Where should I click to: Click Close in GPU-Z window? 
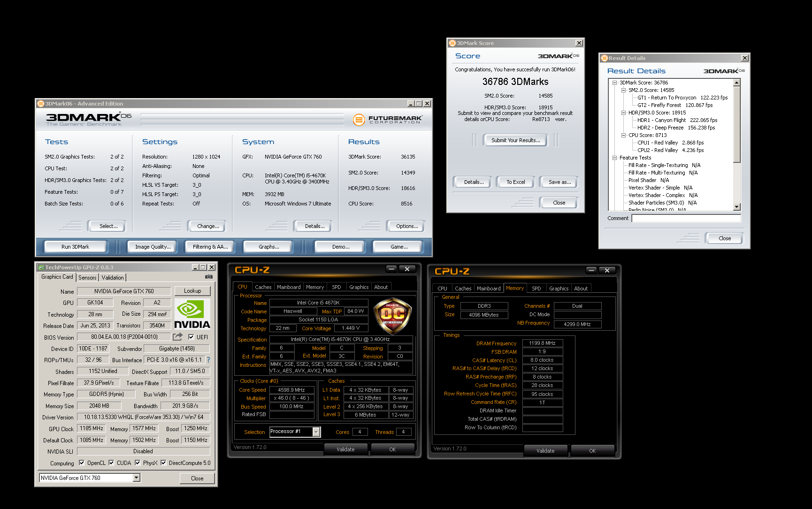197,478
